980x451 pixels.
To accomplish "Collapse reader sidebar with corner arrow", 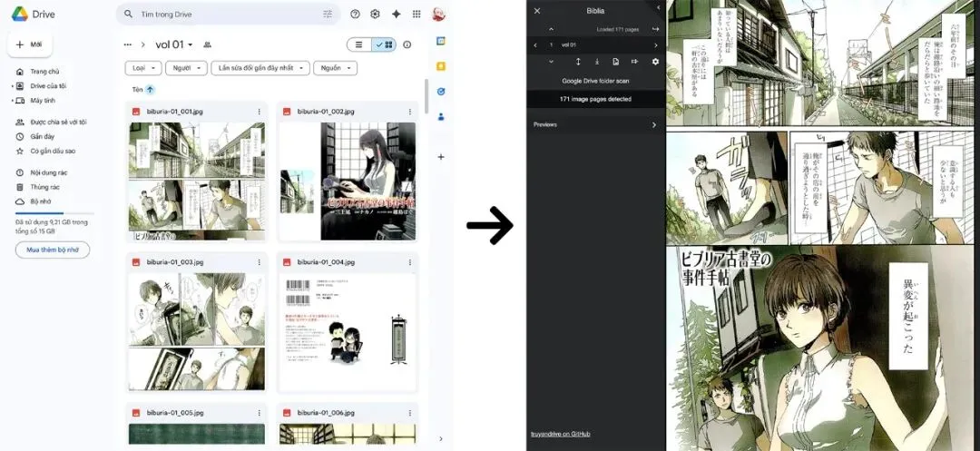I will [x=658, y=7].
